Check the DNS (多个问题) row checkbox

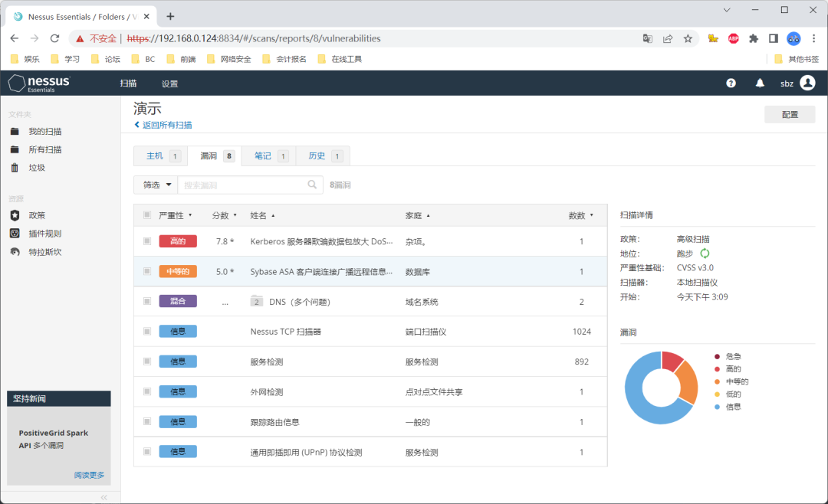click(147, 301)
